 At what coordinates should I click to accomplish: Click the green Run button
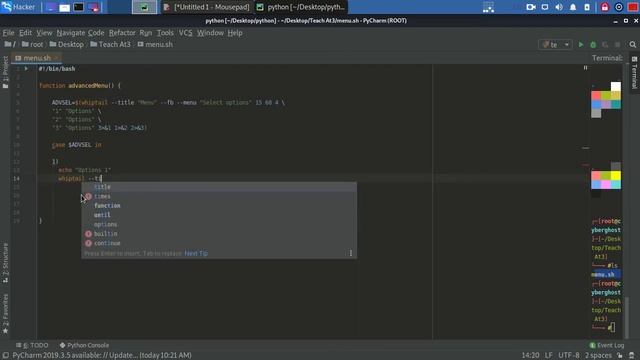coord(581,44)
